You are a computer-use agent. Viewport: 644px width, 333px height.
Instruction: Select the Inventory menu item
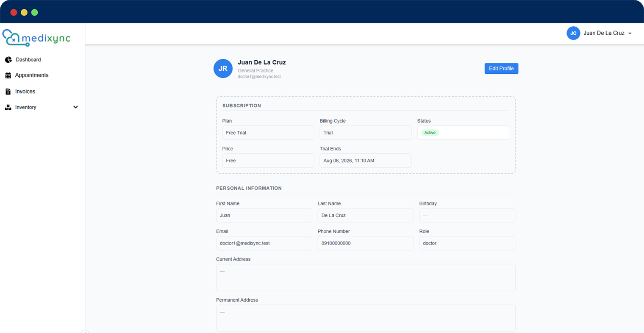(x=26, y=107)
